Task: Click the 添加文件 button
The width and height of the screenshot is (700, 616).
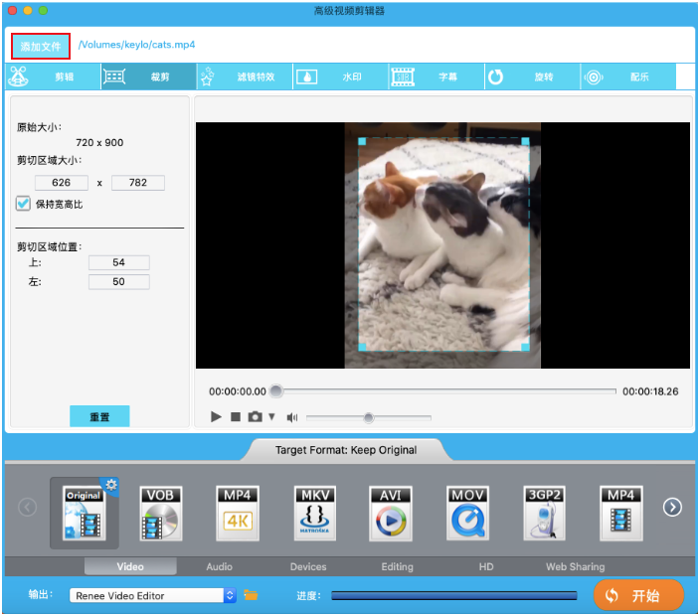Action: pyautogui.click(x=41, y=47)
